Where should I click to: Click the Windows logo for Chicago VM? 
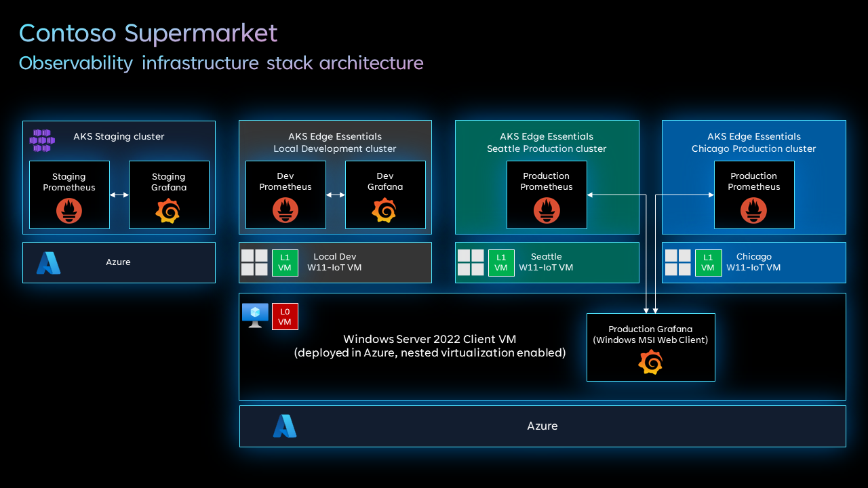[678, 262]
